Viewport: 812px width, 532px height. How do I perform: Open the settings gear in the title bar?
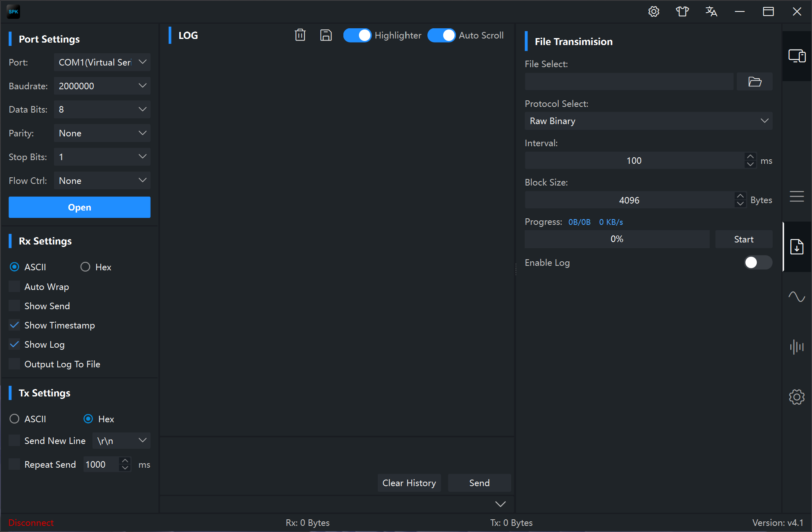click(654, 11)
